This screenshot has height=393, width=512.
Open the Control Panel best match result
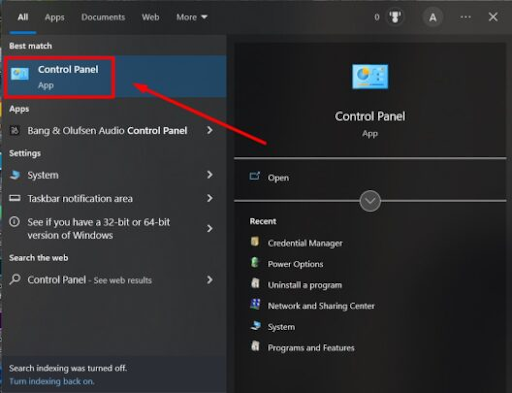[x=115, y=77]
